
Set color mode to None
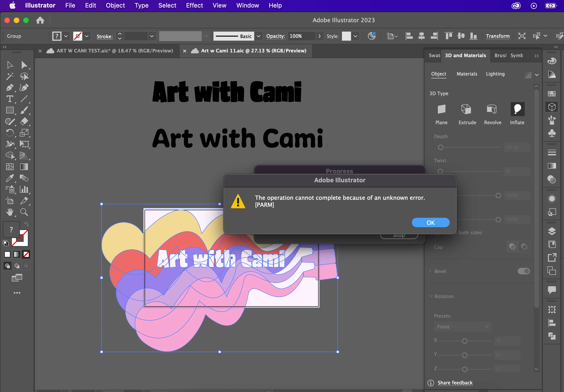coord(26,254)
